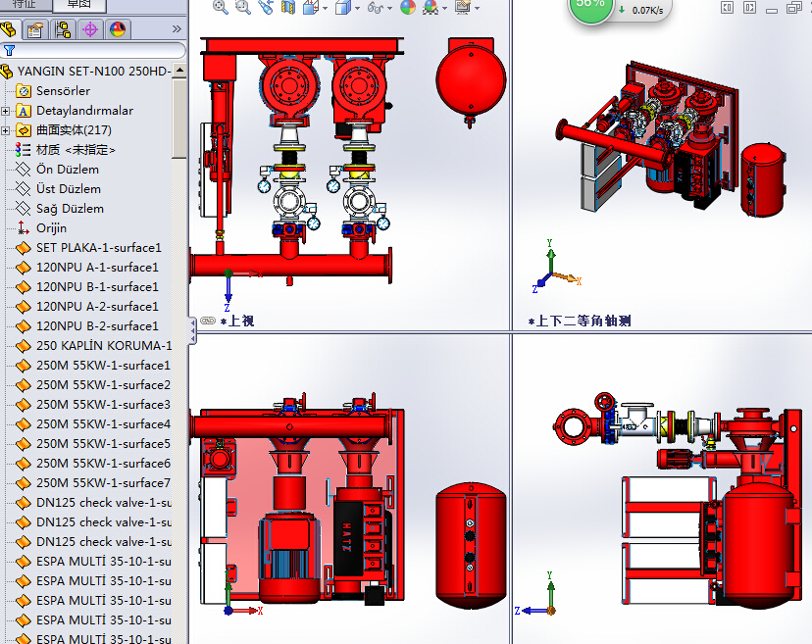This screenshot has height=644, width=812.
Task: Click the View Orientation icon
Action: 310,7
